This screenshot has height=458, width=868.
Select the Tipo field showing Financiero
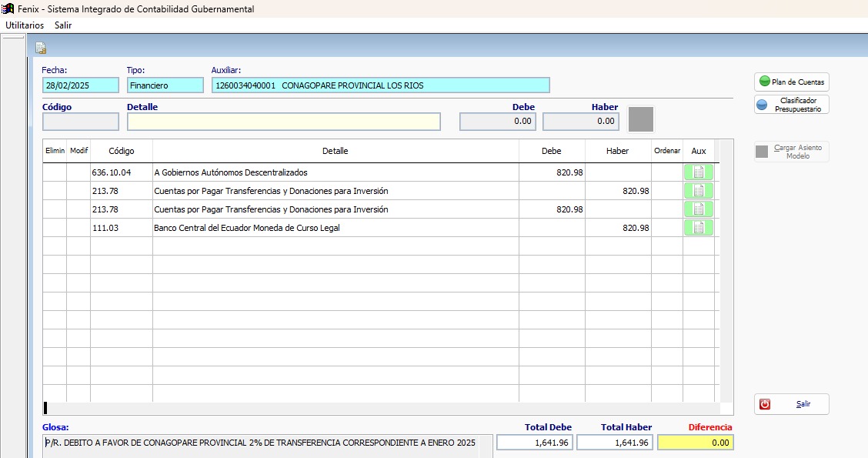click(x=165, y=85)
